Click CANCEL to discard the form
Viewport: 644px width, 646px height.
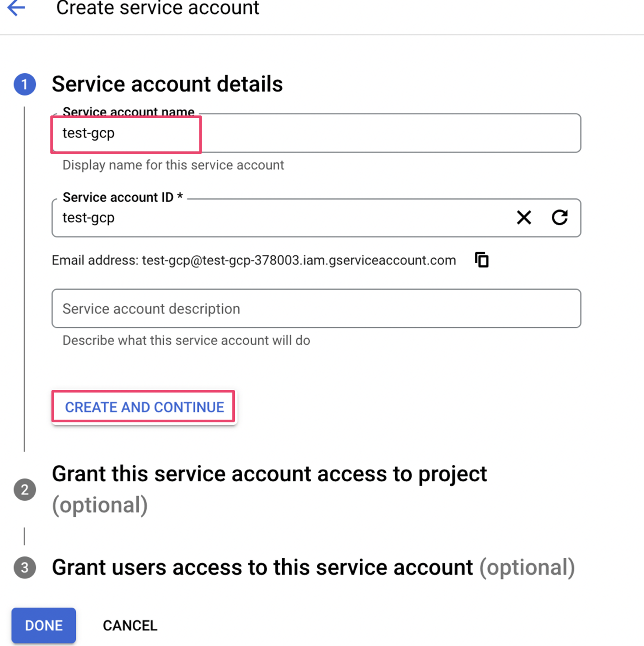click(130, 625)
